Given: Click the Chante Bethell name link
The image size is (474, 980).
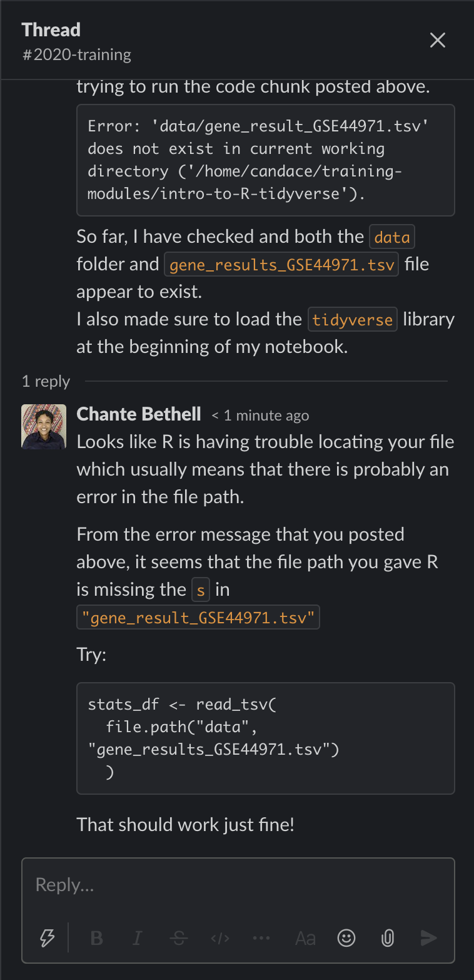Looking at the screenshot, I should pyautogui.click(x=139, y=414).
